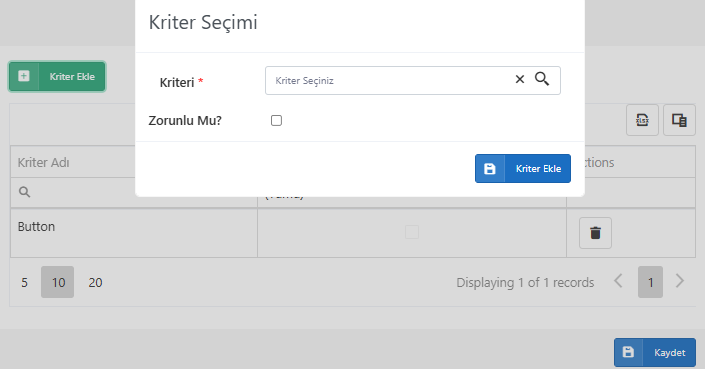Click blue Kriter Ekle button in dialog

coord(523,169)
